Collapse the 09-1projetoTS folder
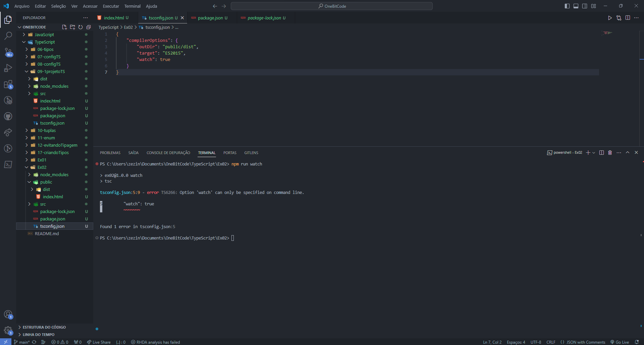This screenshot has height=345, width=644. (x=51, y=71)
